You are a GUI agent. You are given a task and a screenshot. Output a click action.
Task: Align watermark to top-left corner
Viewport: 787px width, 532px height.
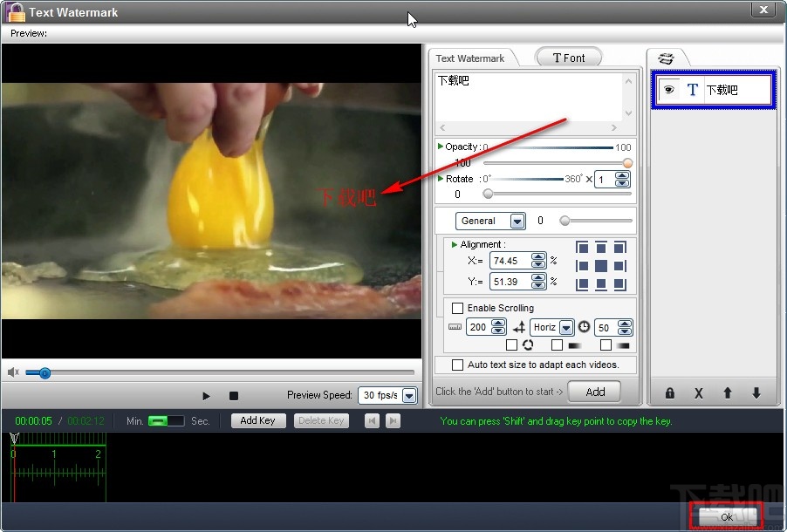click(x=582, y=248)
